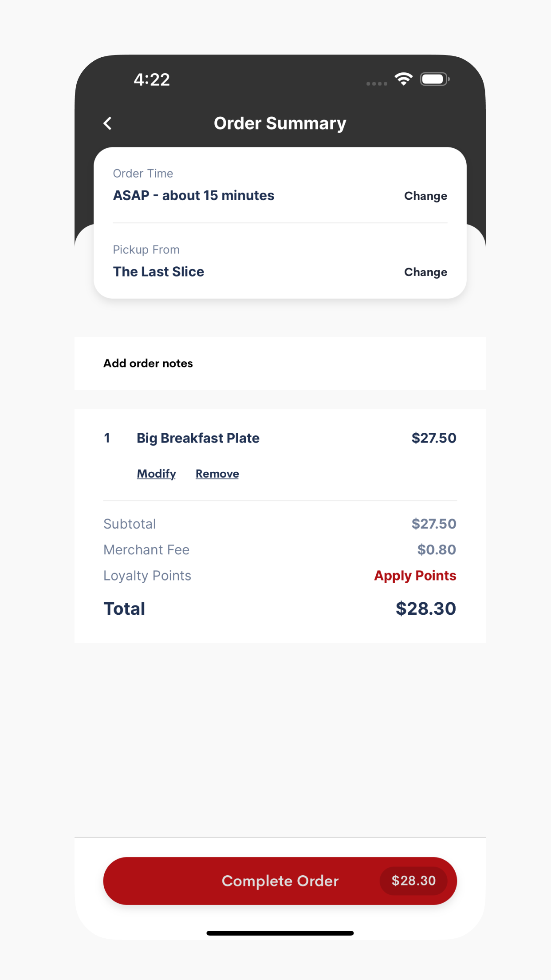Image resolution: width=551 pixels, height=980 pixels.
Task: Change the Pickup From location
Action: [x=425, y=272]
